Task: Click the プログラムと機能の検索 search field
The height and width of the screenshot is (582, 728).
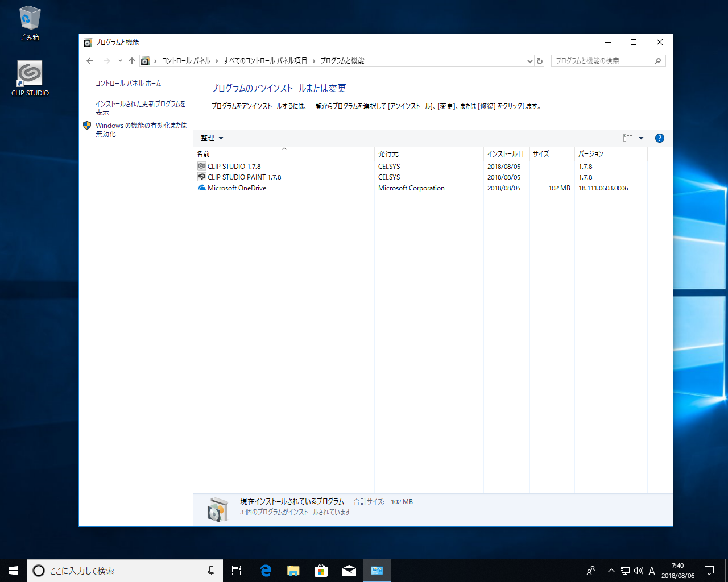Action: click(603, 61)
